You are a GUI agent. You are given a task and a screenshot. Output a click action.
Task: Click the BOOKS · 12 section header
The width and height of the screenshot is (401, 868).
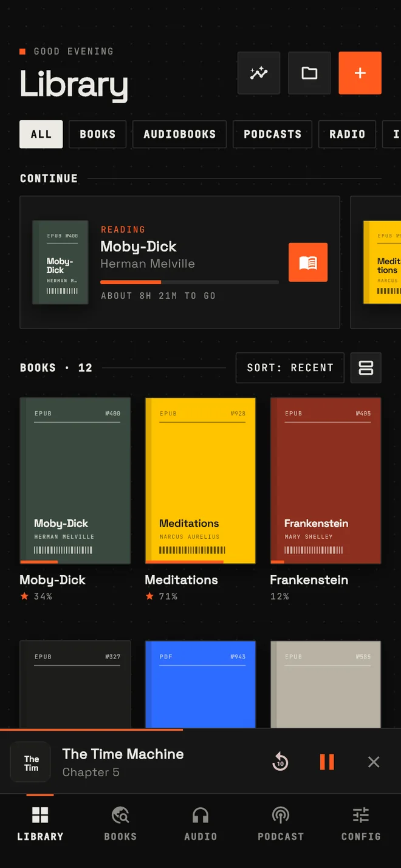(x=56, y=367)
